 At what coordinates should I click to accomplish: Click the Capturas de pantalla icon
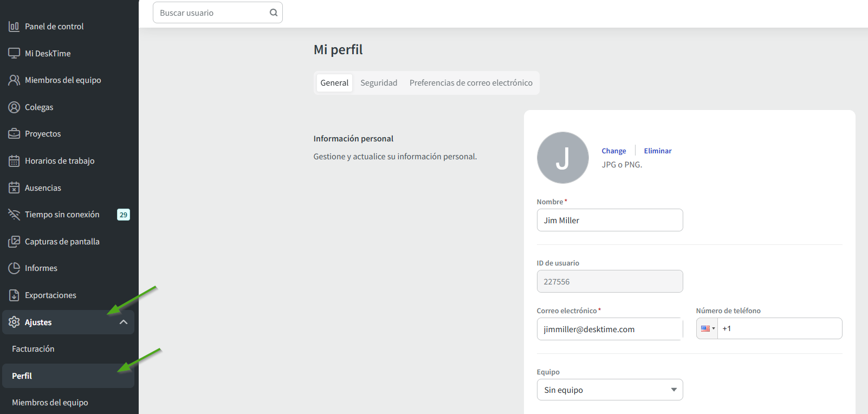coord(14,242)
